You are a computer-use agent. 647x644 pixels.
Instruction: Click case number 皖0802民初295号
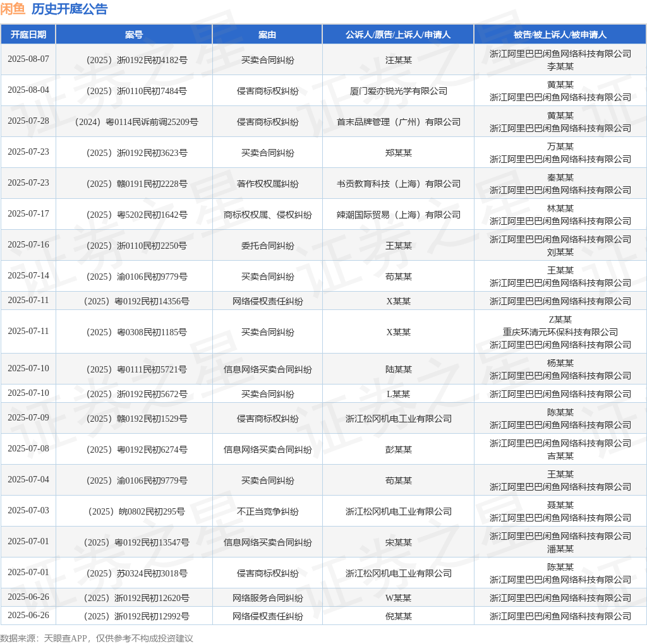(x=136, y=511)
